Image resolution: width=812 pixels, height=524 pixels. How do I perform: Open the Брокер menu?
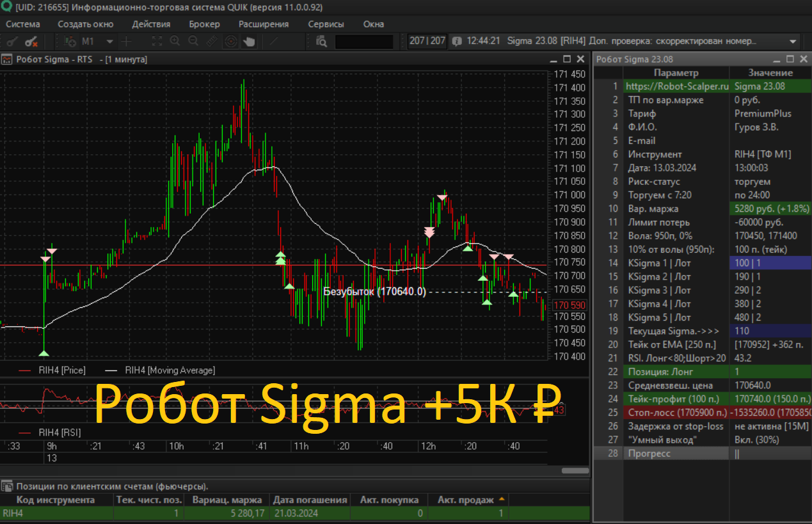tap(204, 24)
